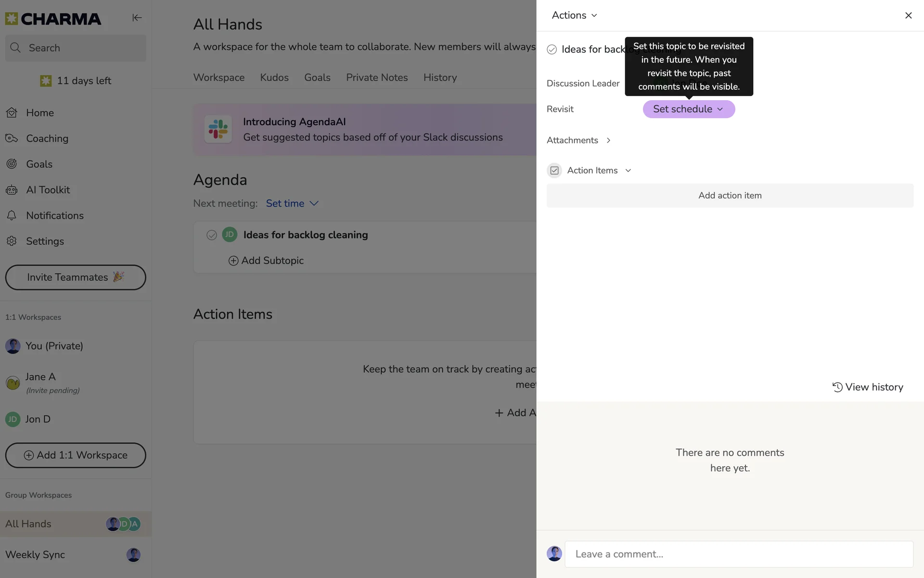The image size is (924, 578).
Task: Check off agenda item Ideas for backlog cleaning
Action: point(211,235)
